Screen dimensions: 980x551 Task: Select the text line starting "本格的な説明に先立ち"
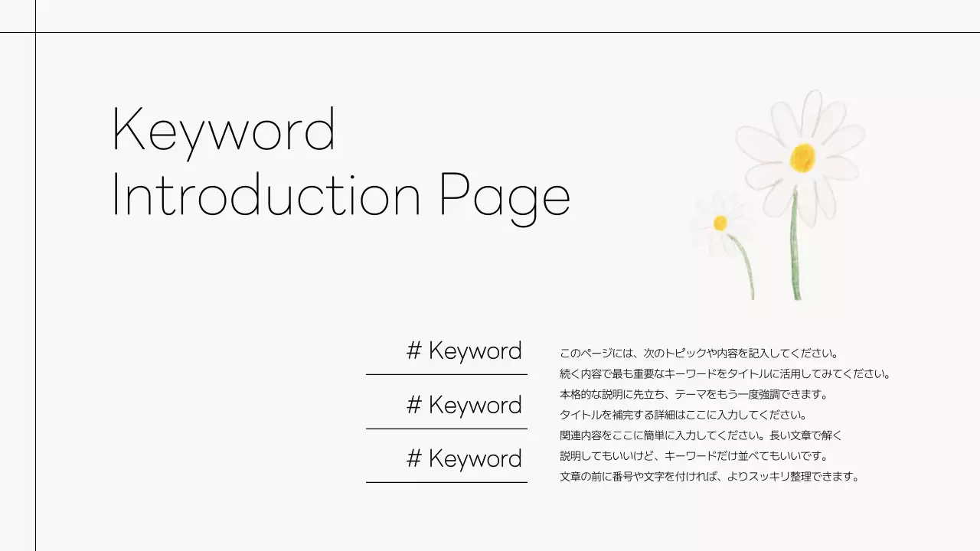[694, 395]
